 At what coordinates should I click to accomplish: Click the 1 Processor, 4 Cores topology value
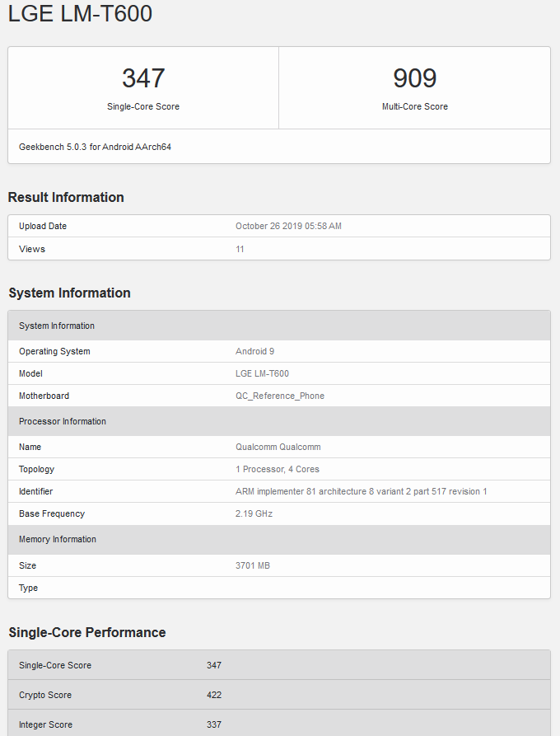278,469
